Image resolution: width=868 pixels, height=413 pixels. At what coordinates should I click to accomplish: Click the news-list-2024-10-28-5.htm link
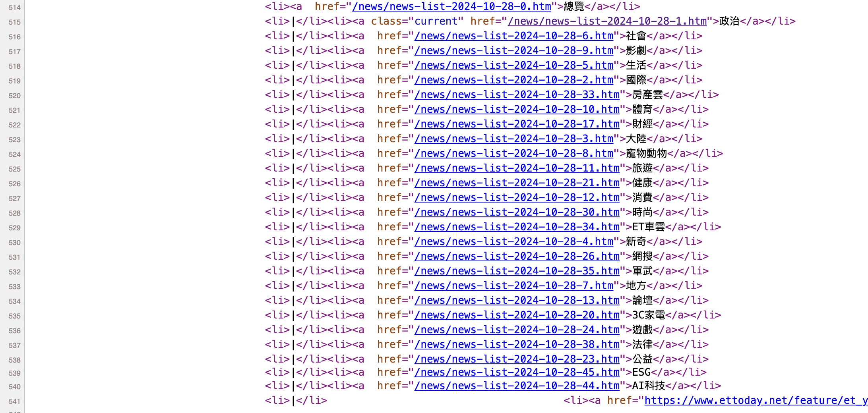(513, 66)
